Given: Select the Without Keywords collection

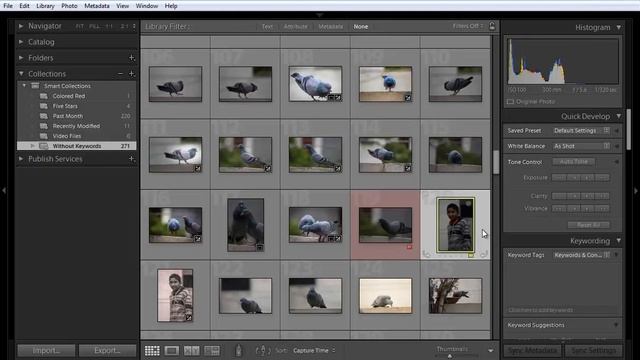Looking at the screenshot, I should click(77, 146).
